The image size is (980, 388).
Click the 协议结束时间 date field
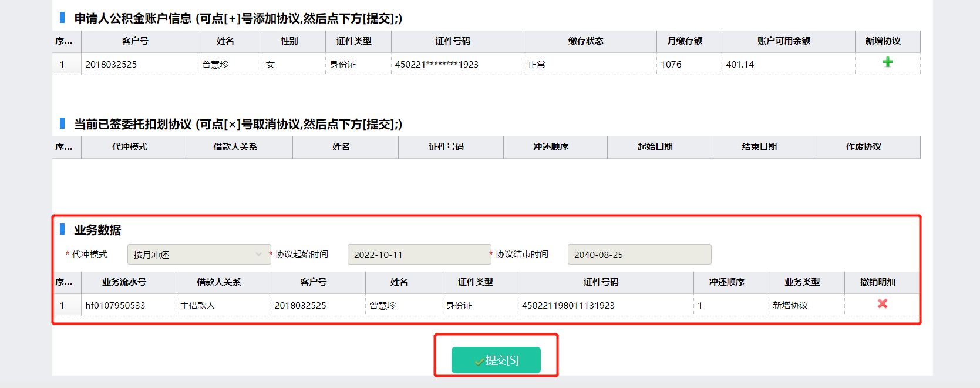tap(639, 255)
